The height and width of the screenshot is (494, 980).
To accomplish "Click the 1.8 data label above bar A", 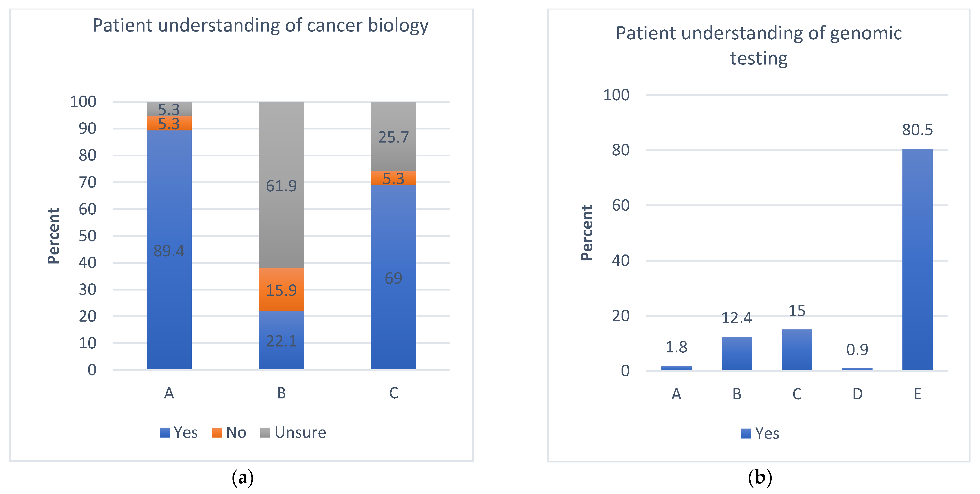I will pyautogui.click(x=676, y=347).
